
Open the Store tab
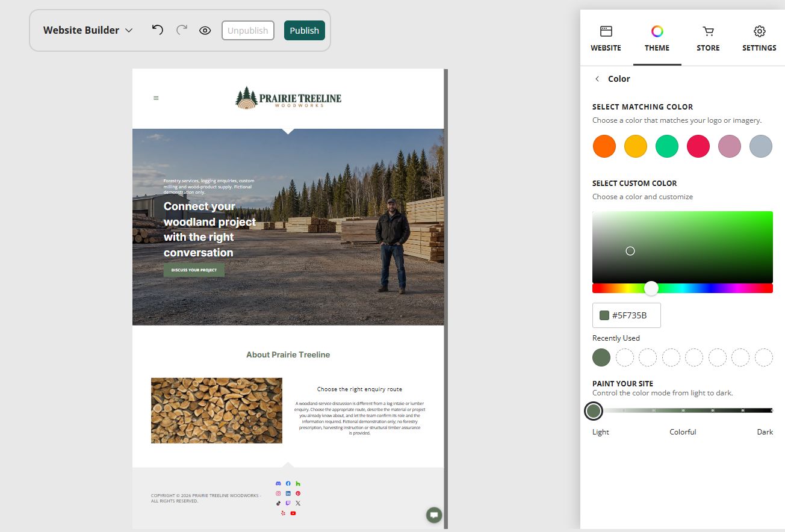(x=709, y=39)
